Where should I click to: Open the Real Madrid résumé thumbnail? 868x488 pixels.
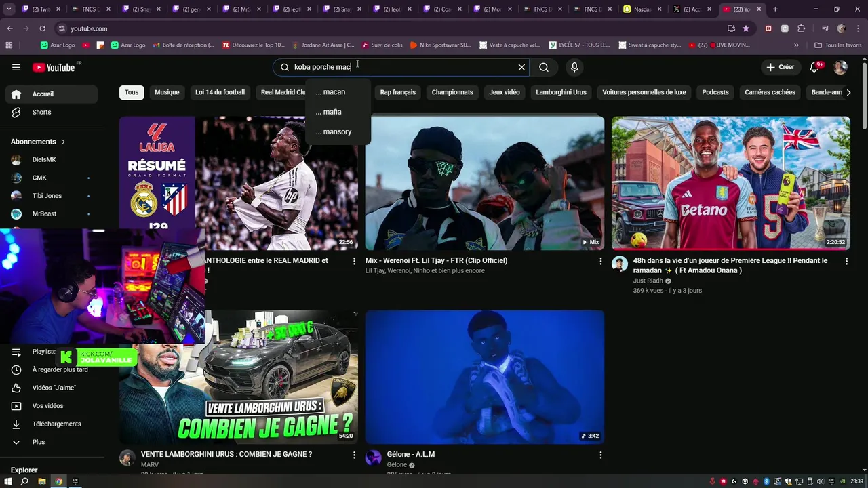click(x=239, y=183)
